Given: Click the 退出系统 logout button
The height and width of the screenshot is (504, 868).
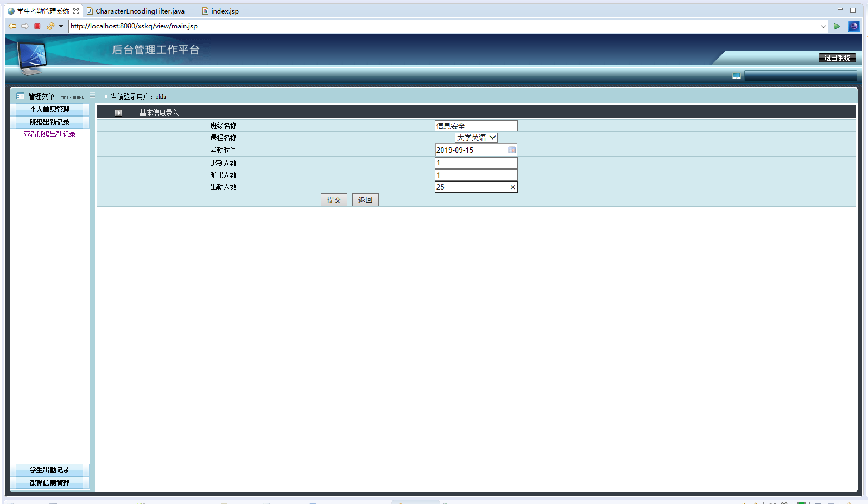Looking at the screenshot, I should click(837, 58).
